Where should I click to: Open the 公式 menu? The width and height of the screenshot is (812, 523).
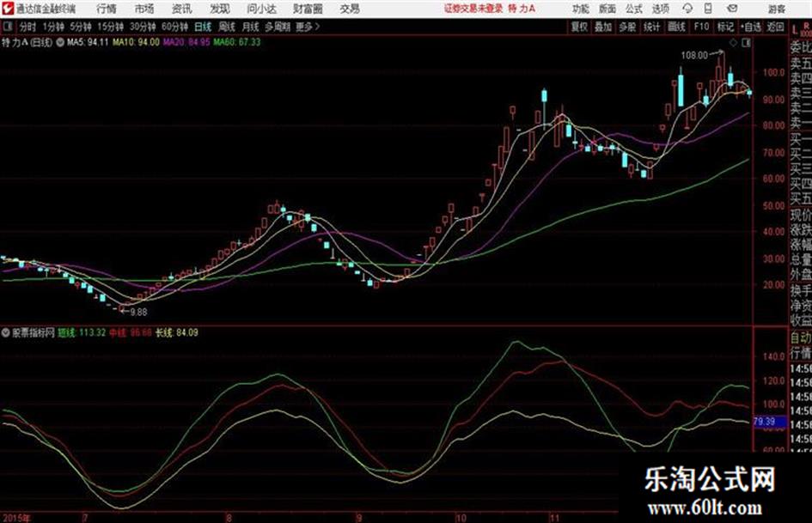pos(634,9)
